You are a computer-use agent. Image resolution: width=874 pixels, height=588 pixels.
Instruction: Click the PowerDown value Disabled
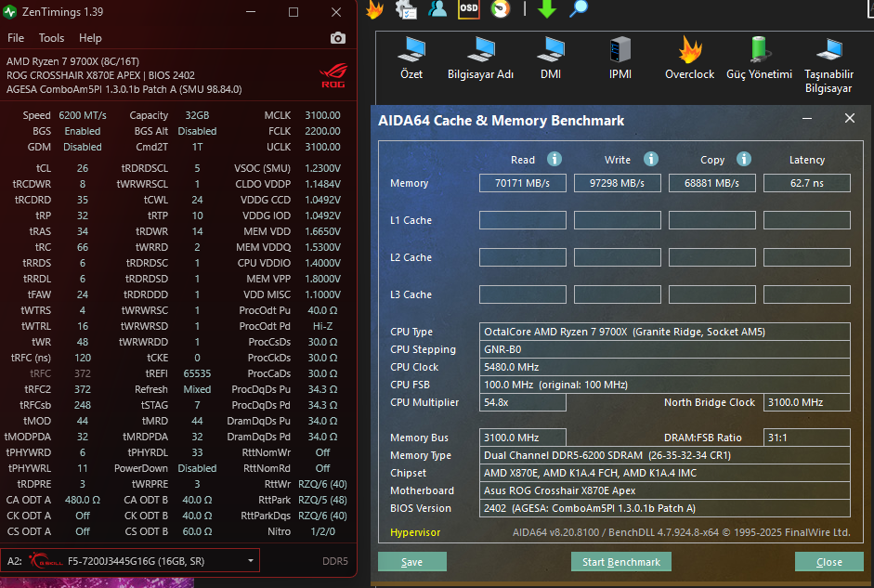tap(197, 468)
